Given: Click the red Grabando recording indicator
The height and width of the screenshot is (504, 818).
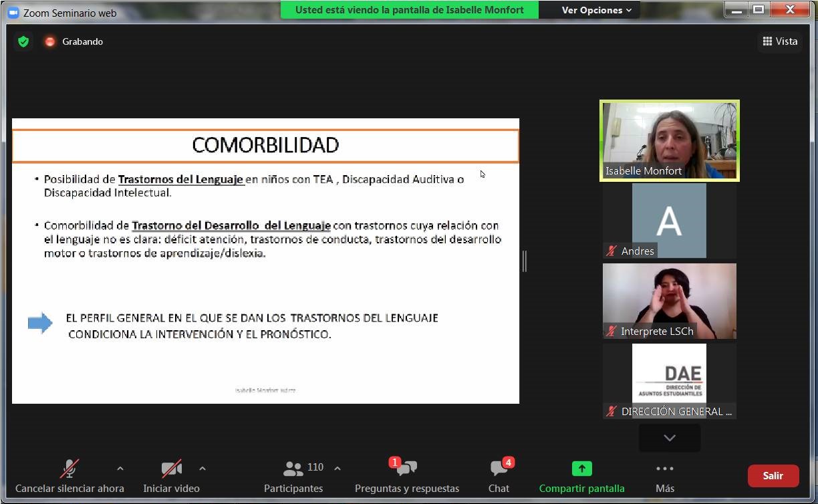Looking at the screenshot, I should tap(49, 41).
